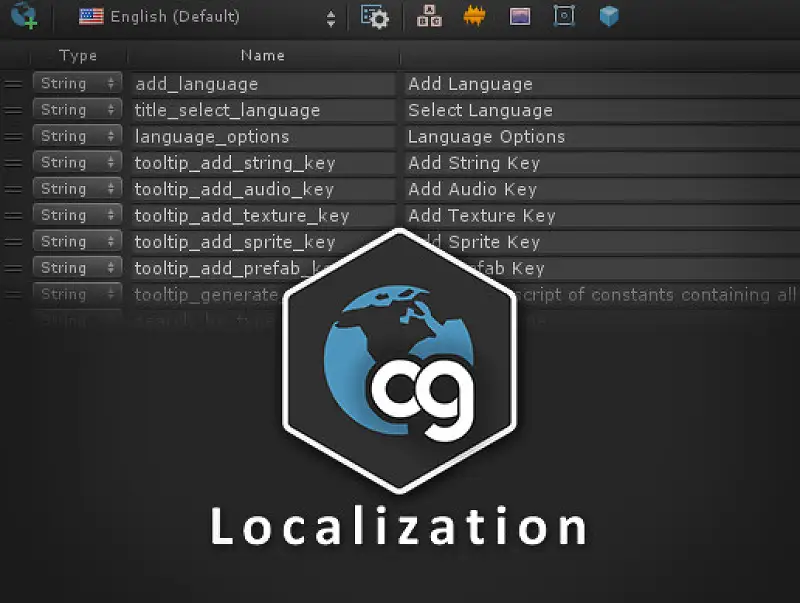Click the Add Prefab Key cube icon
800x603 pixels.
click(609, 16)
